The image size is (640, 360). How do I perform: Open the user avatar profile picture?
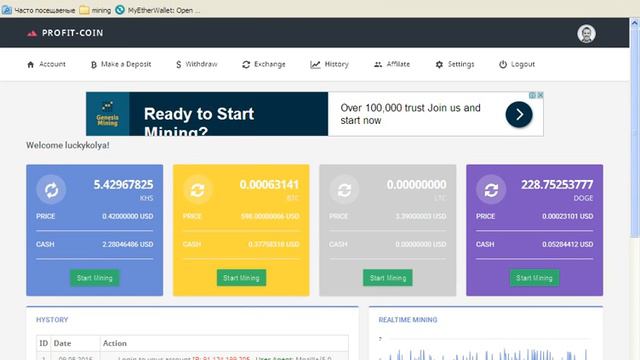586,34
